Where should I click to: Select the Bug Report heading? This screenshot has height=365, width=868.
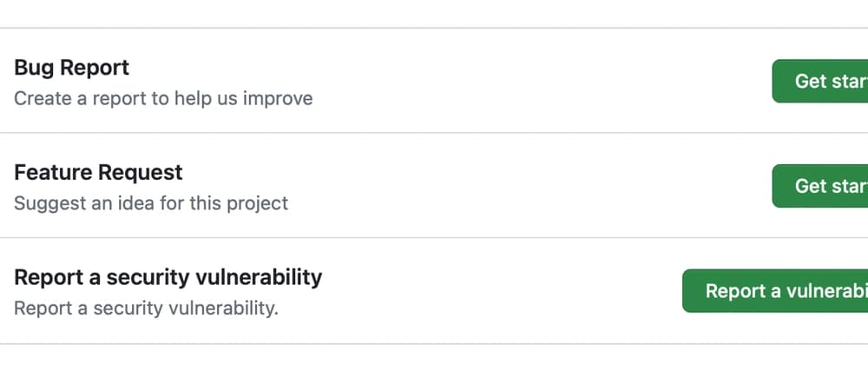[x=71, y=68]
